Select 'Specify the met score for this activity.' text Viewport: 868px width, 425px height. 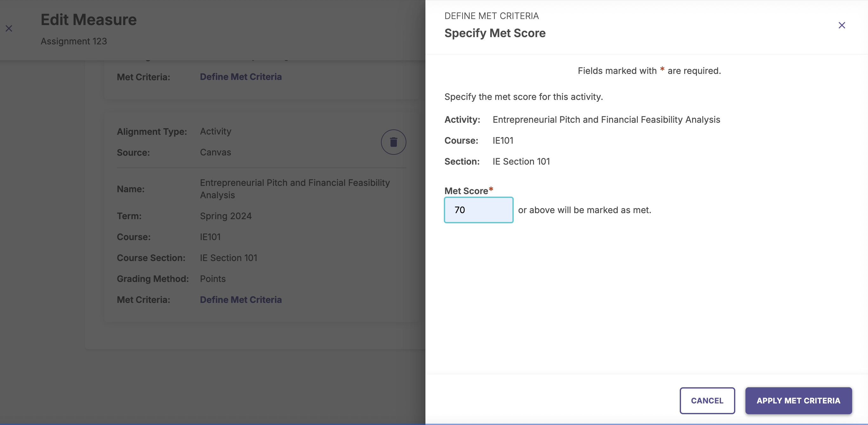click(x=524, y=97)
